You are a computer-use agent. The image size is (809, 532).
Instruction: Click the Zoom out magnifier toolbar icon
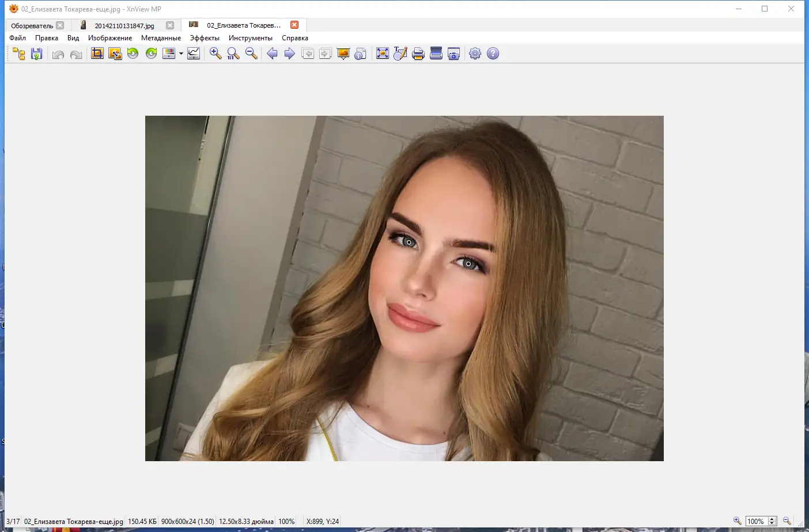coord(251,54)
